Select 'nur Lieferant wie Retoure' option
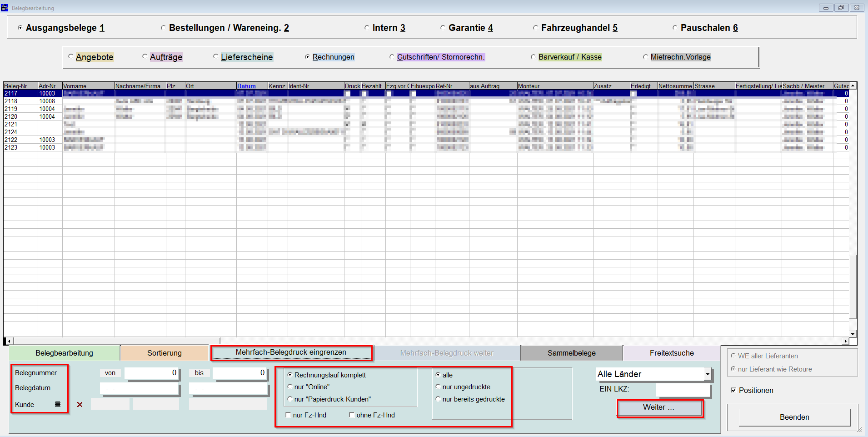This screenshot has height=437, width=868. click(733, 369)
